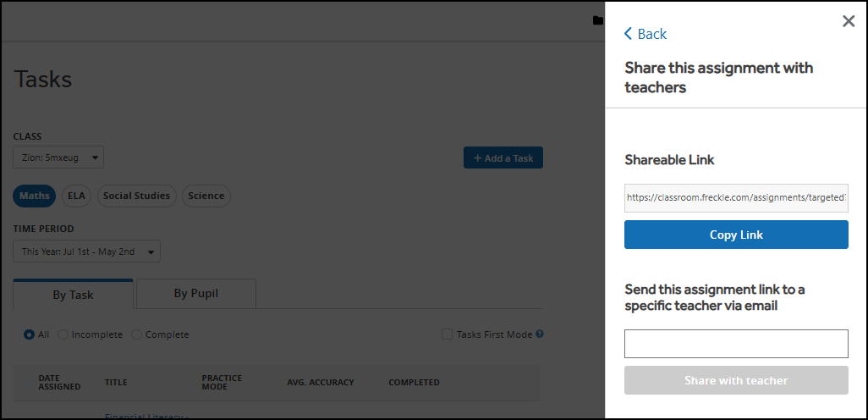Select the Complete radio button
Screen dimensions: 868x420
(136, 334)
